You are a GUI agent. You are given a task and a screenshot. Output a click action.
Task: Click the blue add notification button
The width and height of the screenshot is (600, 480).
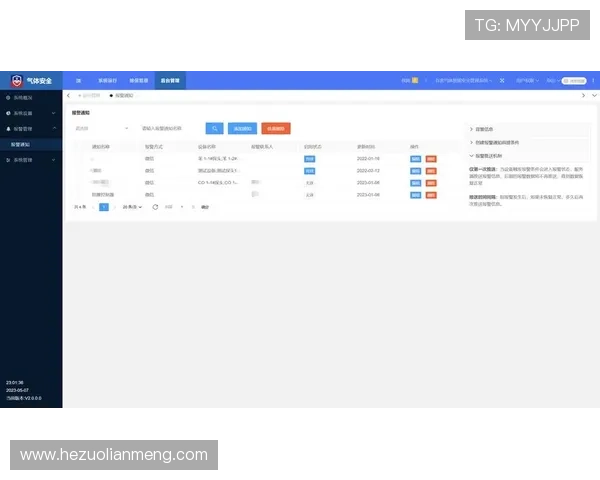[242, 128]
